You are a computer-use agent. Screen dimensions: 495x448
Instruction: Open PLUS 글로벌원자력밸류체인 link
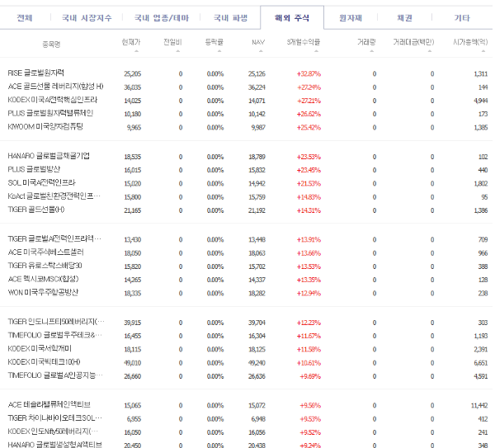point(50,113)
